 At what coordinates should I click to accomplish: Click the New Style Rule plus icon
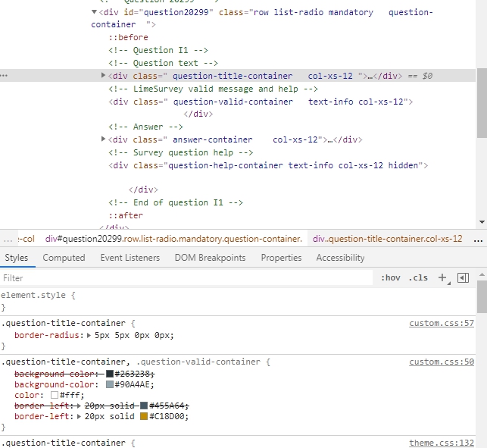[x=442, y=278]
